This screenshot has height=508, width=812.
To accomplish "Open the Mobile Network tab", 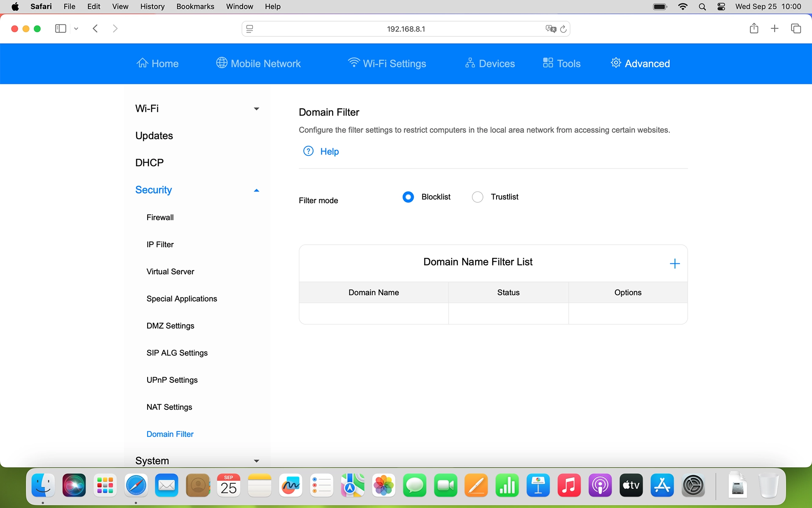I will (x=258, y=63).
